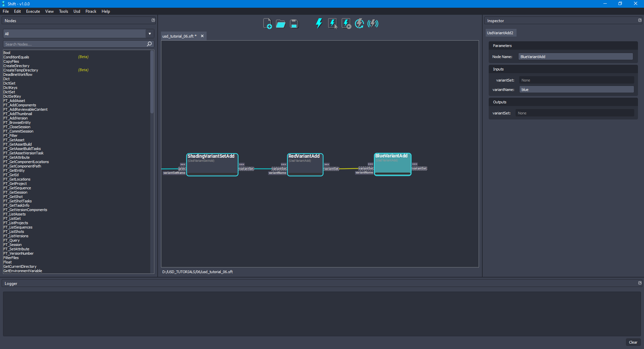Undock the Logger panel
Viewport: 644px width, 349px height.
click(640, 283)
